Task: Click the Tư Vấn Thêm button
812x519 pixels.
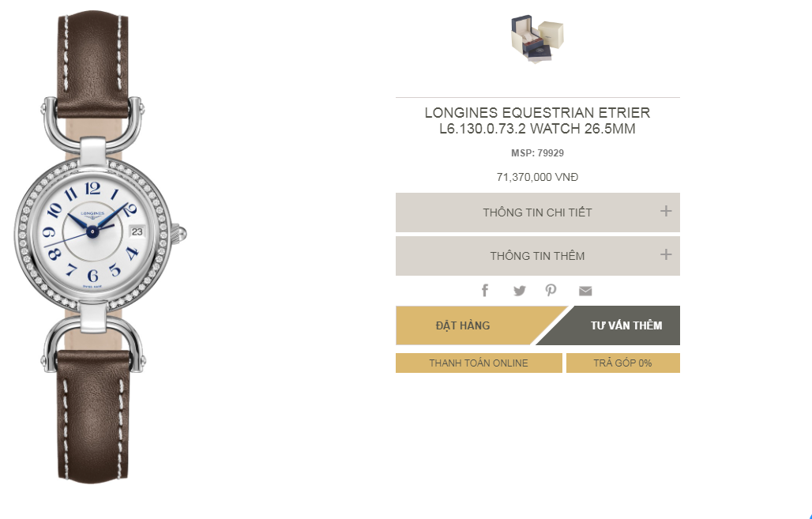Action: pos(626,325)
